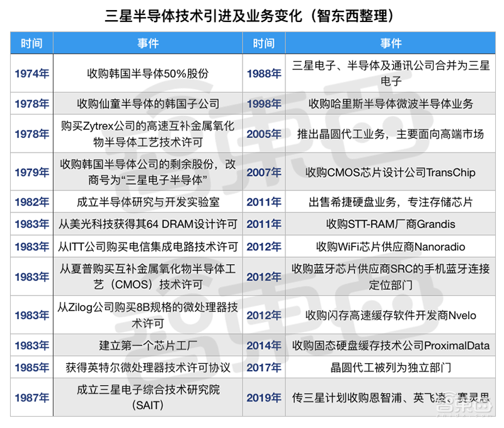The height and width of the screenshot is (428, 504).
Task: Click the 收购韩国半导体50%股份 event cell
Action: tap(147, 73)
